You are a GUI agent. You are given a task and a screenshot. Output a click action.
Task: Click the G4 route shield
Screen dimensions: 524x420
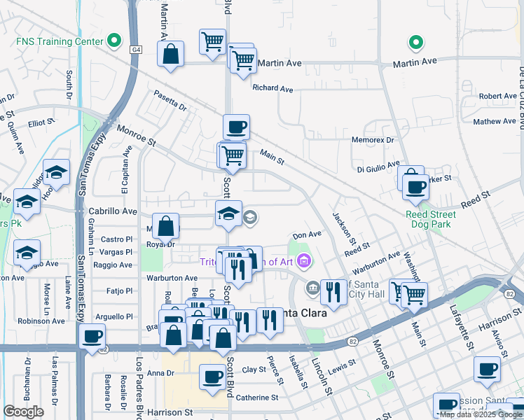pos(136,50)
